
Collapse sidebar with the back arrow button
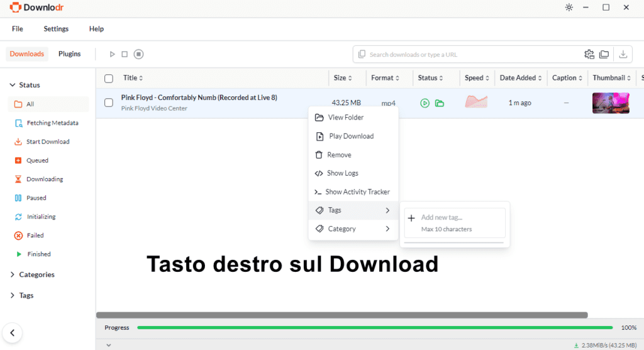[x=13, y=333]
